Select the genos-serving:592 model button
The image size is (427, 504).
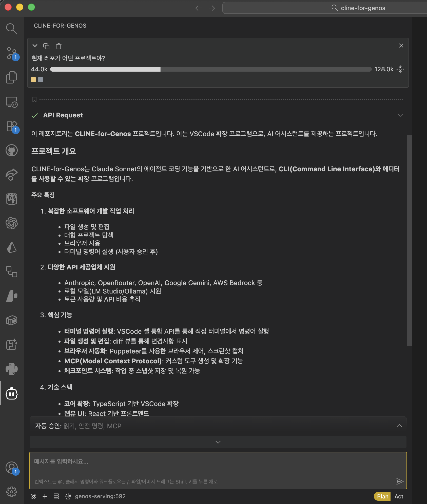pyautogui.click(x=100, y=496)
